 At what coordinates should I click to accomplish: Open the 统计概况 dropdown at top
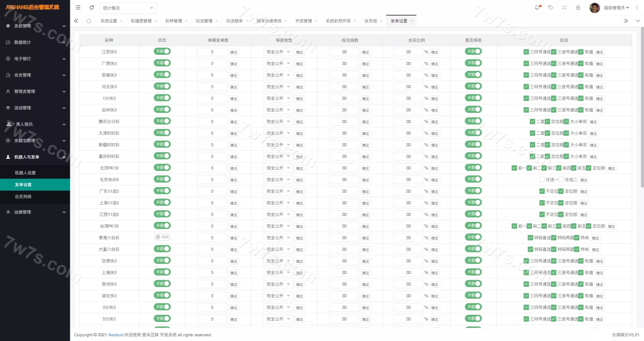point(128,8)
